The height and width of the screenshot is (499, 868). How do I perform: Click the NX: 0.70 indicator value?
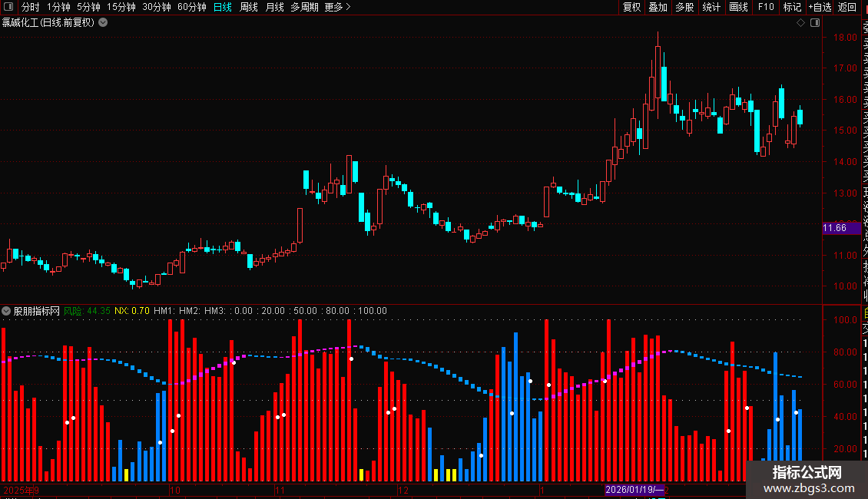132,311
